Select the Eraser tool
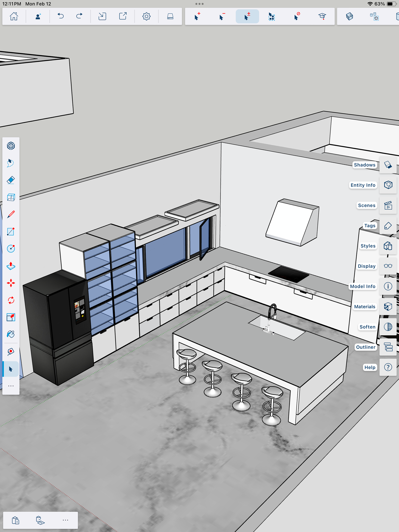399x532 pixels. pyautogui.click(x=11, y=180)
